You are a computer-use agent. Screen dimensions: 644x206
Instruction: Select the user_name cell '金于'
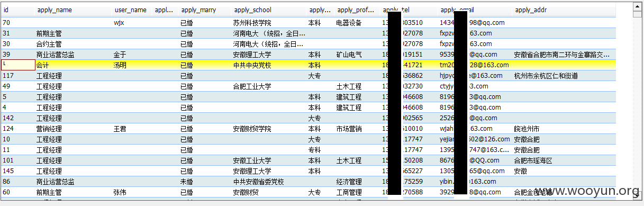tap(120, 55)
